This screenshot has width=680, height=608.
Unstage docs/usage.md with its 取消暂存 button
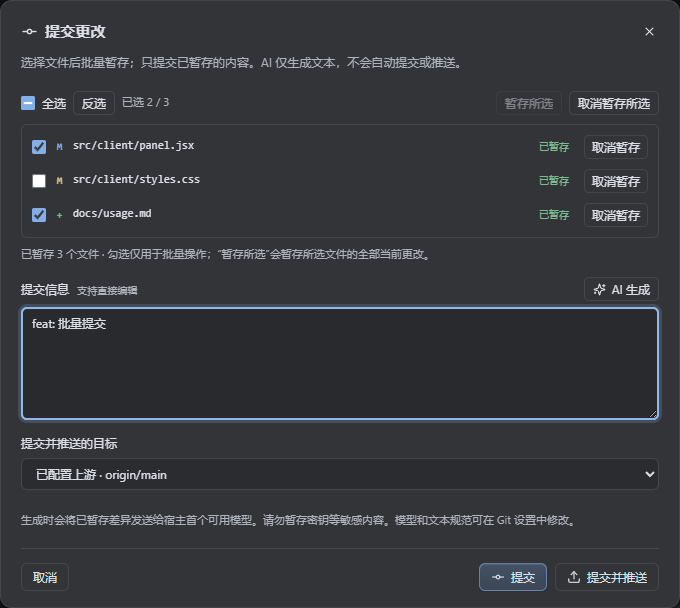click(x=615, y=215)
